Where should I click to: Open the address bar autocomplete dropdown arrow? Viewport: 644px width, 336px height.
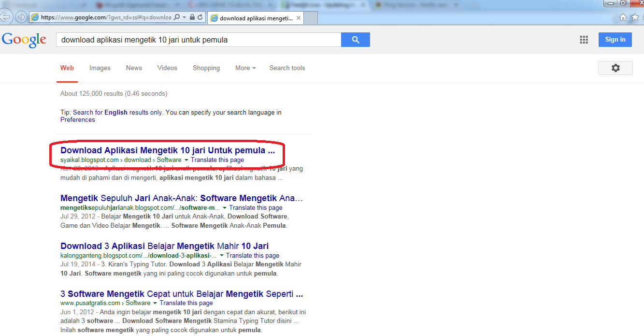click(184, 17)
